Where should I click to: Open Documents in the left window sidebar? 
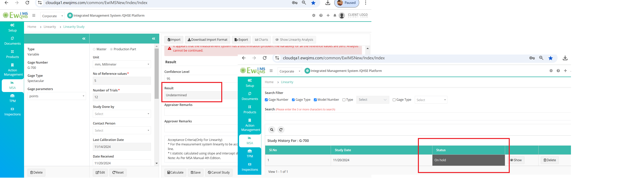pyautogui.click(x=12, y=41)
